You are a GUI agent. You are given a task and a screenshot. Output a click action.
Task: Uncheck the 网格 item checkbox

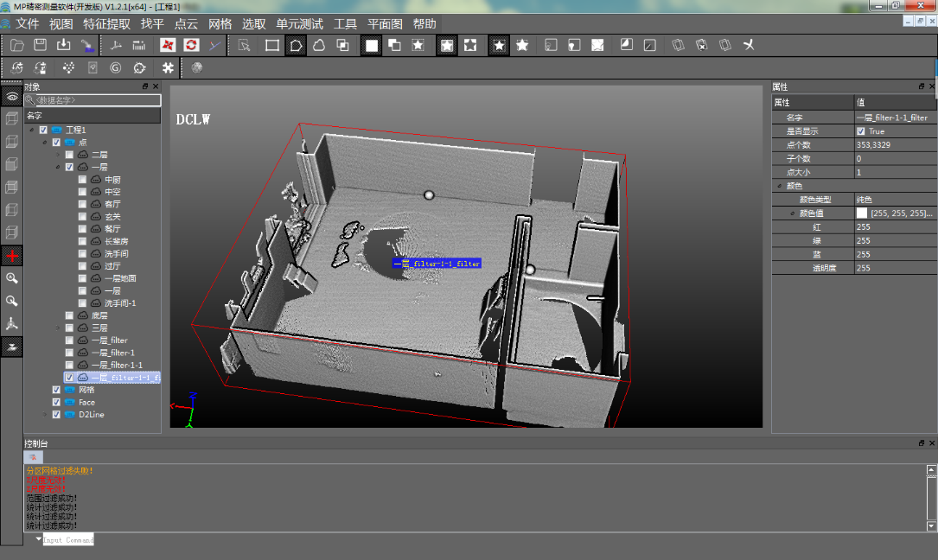57,390
